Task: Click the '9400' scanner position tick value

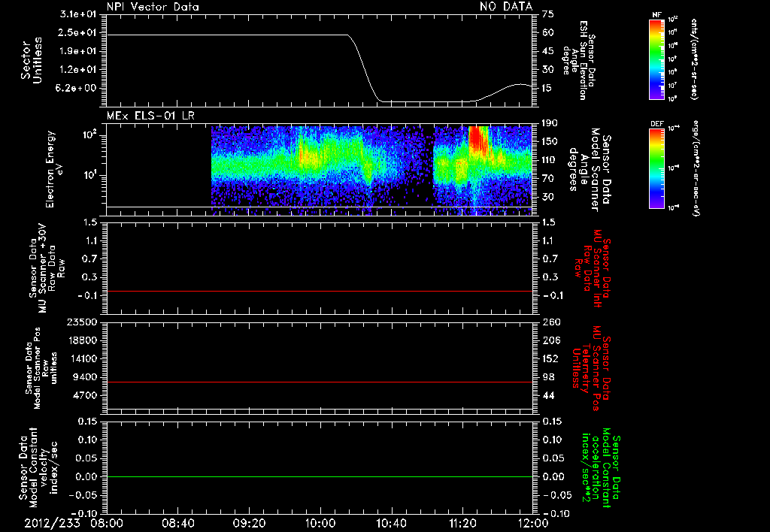Action: tap(85, 377)
